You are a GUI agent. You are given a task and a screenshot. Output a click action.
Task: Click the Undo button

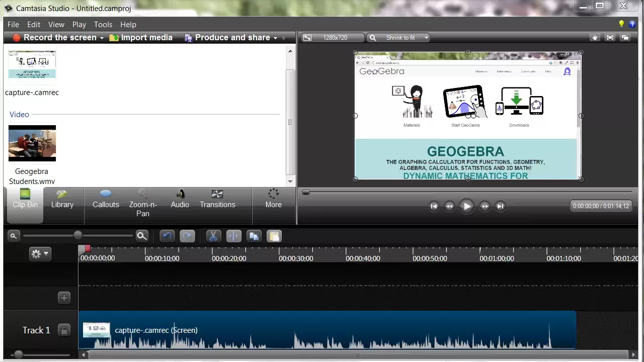coord(167,236)
